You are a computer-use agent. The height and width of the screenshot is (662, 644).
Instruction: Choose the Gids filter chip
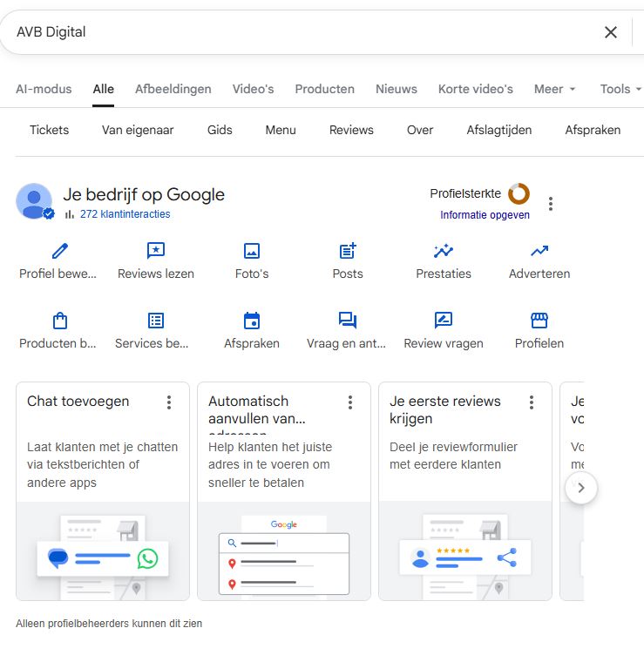click(220, 130)
